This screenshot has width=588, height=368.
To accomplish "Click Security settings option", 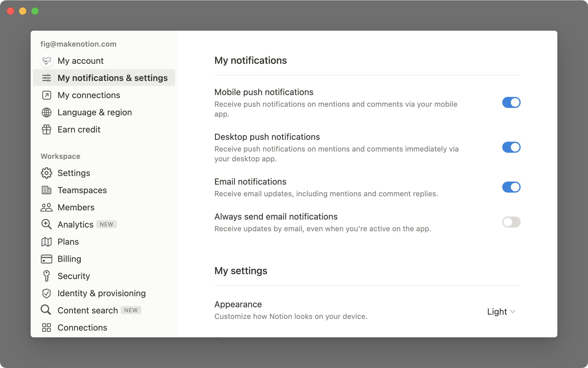I will (74, 276).
